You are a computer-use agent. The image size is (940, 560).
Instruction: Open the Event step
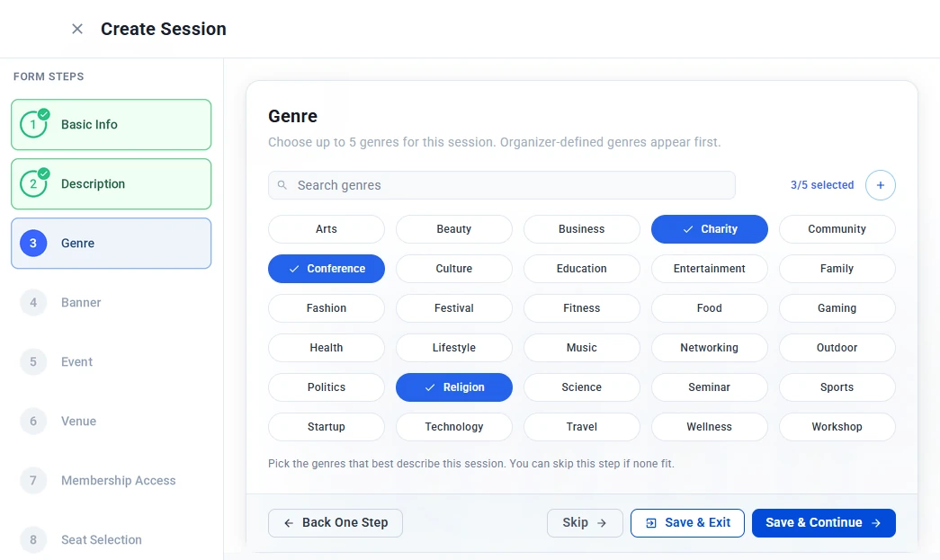(111, 361)
